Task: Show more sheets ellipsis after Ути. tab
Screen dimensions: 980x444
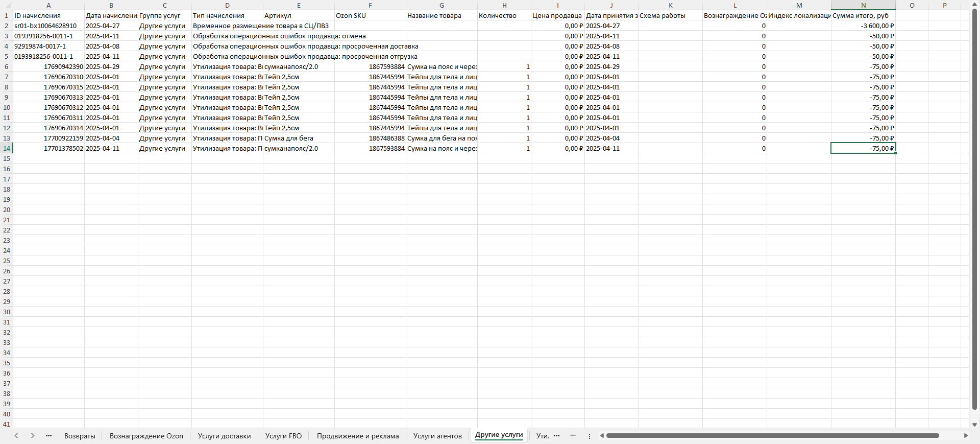Action: click(x=556, y=436)
